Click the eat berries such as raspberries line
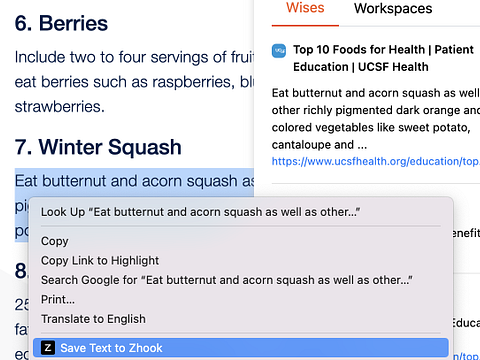This screenshot has width=480, height=360. click(x=134, y=82)
